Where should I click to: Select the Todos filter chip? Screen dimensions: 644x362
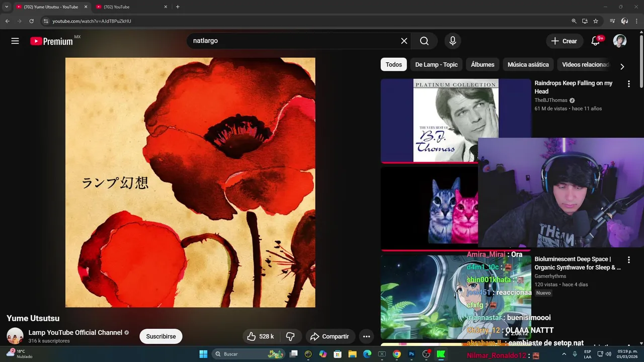pyautogui.click(x=394, y=64)
